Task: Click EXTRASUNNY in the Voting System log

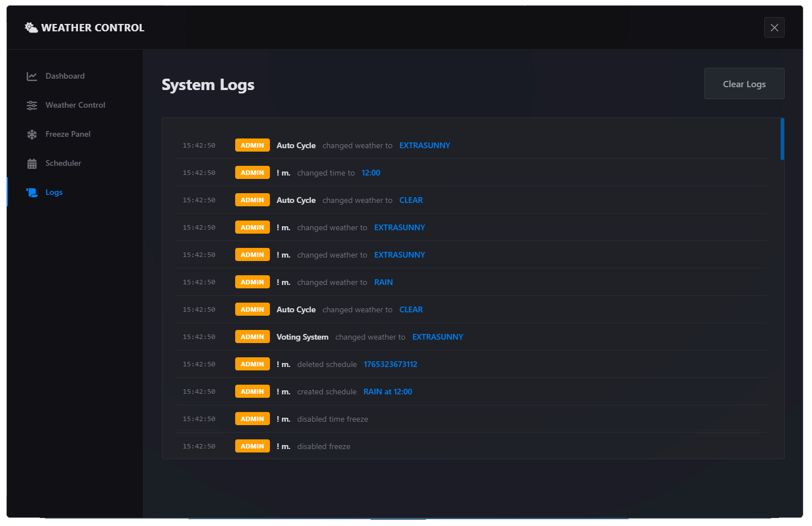Action: [438, 337]
